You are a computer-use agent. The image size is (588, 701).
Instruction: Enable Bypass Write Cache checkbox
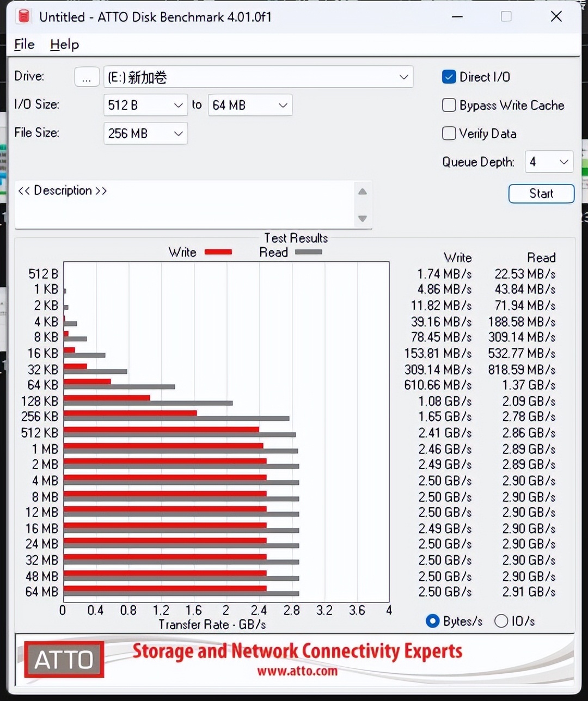coord(449,105)
